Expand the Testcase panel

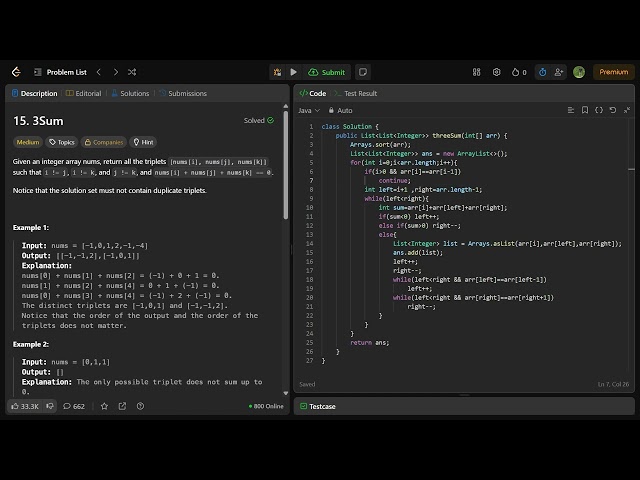318,406
